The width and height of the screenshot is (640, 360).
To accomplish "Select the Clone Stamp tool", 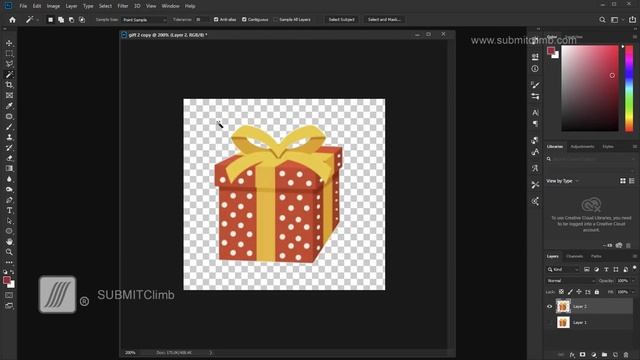I will click(9, 137).
